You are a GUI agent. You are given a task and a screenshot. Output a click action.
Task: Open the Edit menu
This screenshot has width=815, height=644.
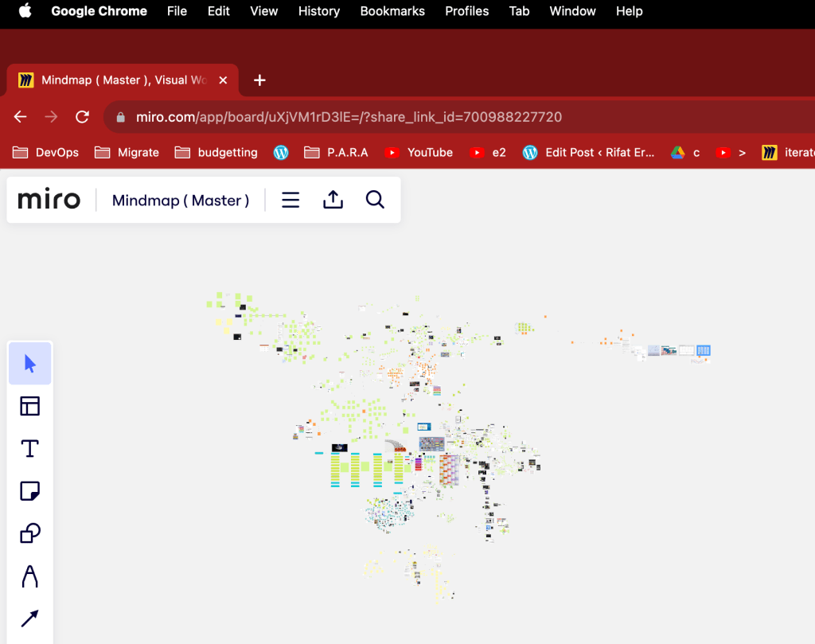(218, 11)
